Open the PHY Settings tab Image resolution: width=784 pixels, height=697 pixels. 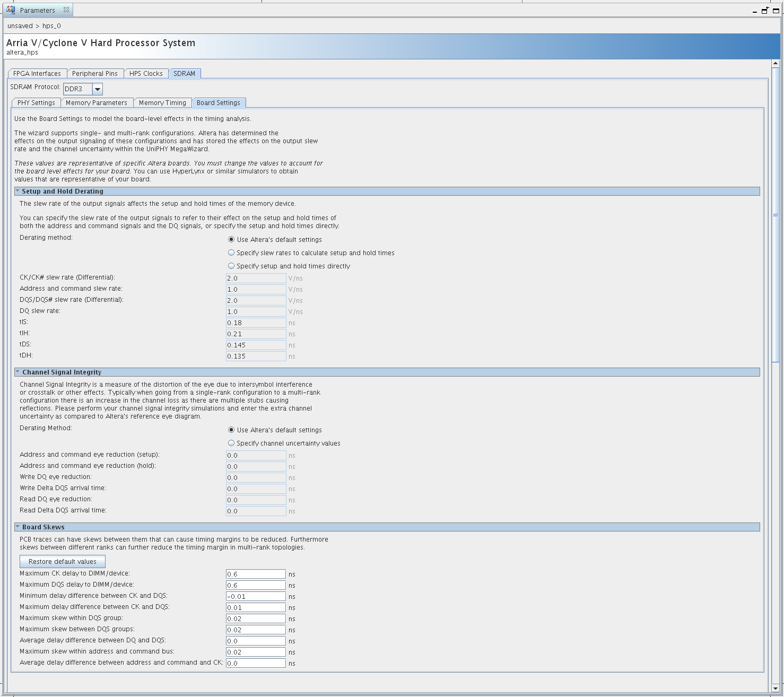36,103
